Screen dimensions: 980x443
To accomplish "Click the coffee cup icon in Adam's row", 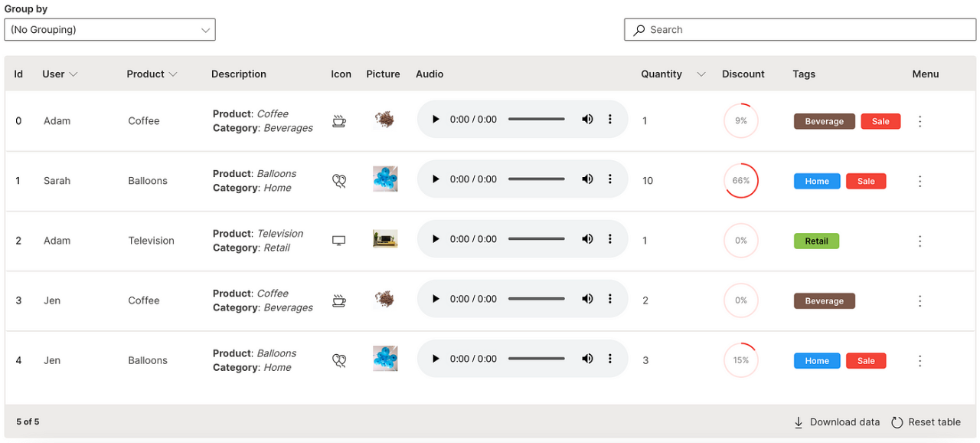I will [x=339, y=121].
